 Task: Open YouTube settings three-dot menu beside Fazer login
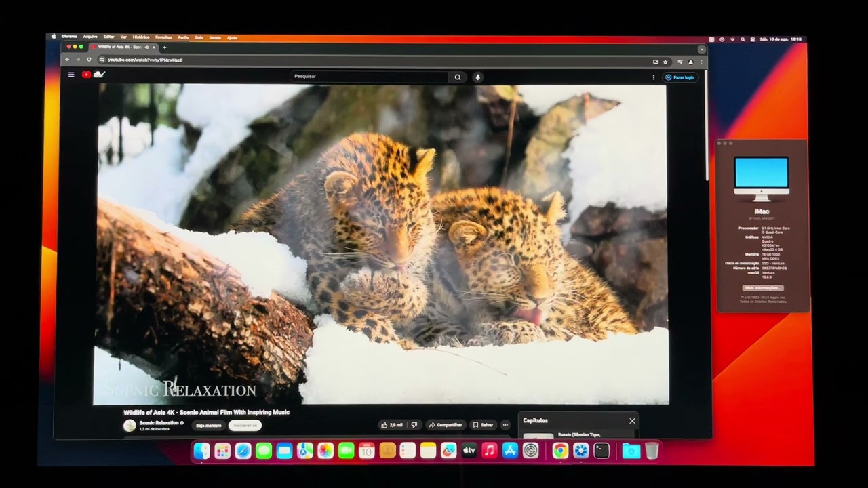(654, 77)
